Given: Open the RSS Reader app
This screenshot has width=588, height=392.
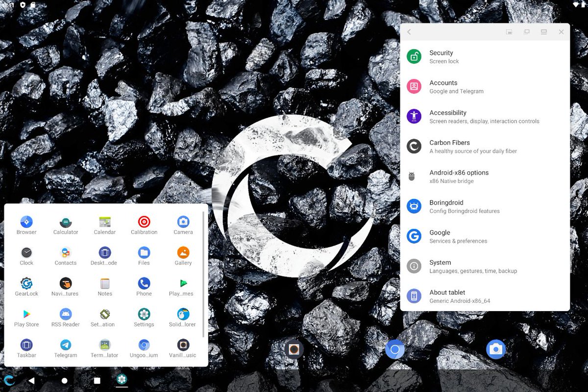Looking at the screenshot, I should coord(66,318).
